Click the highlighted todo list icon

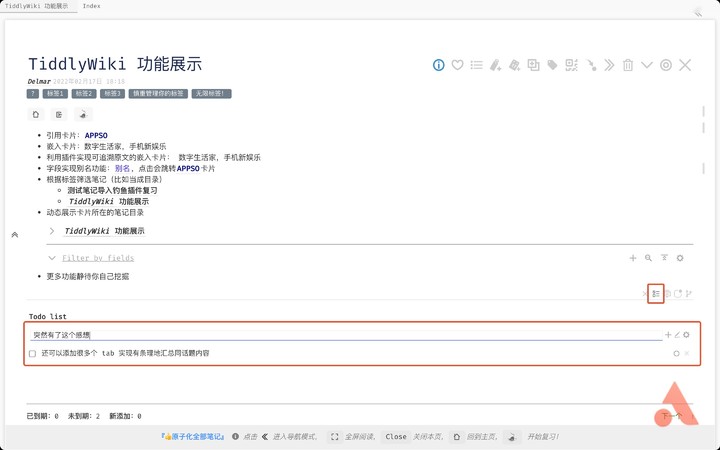(656, 294)
